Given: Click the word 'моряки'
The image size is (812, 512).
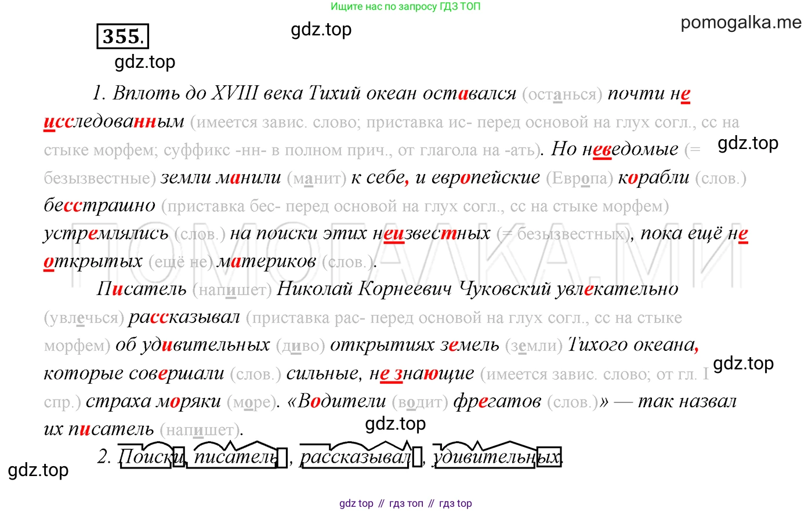Looking at the screenshot, I should pyautogui.click(x=188, y=401).
